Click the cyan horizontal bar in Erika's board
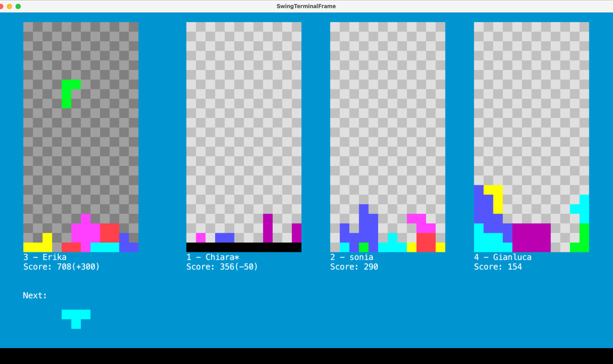613x364 pixels. point(105,247)
